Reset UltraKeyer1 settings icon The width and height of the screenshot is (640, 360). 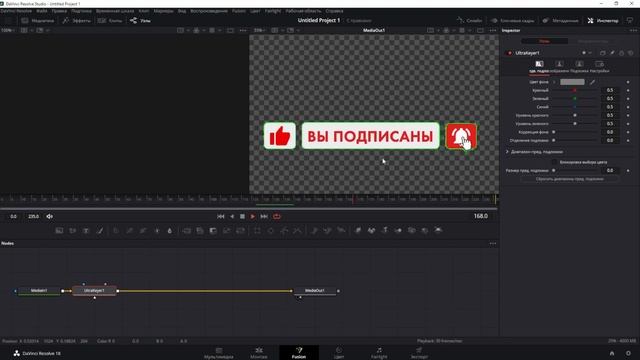[x=631, y=53]
